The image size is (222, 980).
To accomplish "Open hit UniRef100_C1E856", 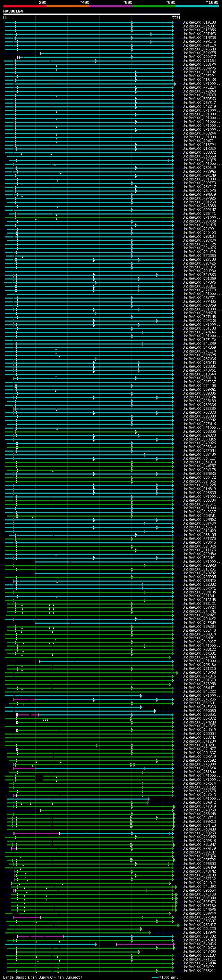I will point(199,30).
